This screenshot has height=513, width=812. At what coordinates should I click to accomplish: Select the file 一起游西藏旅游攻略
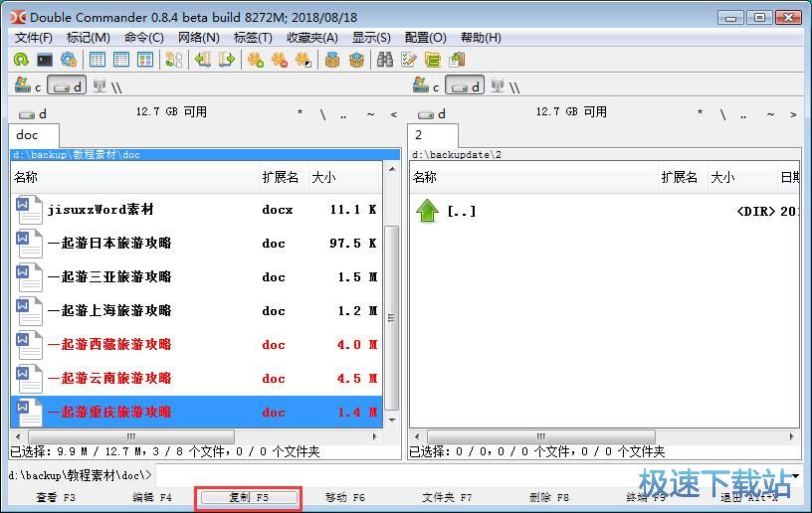tap(197, 344)
